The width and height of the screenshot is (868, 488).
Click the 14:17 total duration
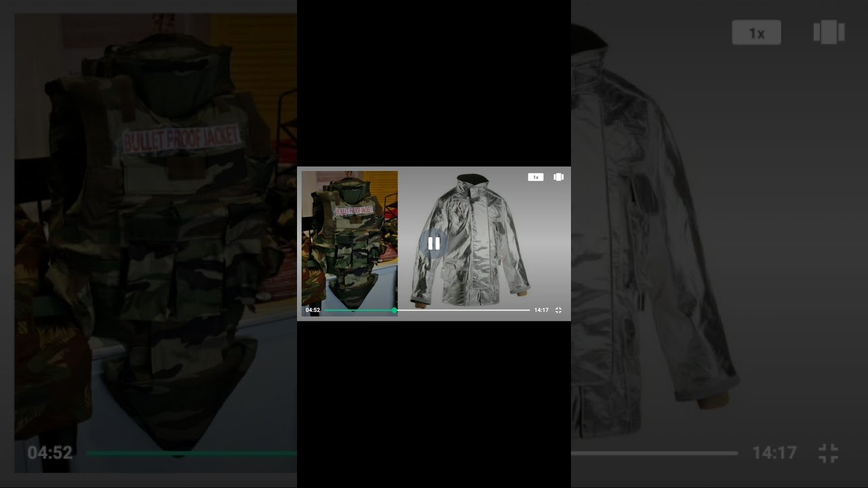[541, 310]
